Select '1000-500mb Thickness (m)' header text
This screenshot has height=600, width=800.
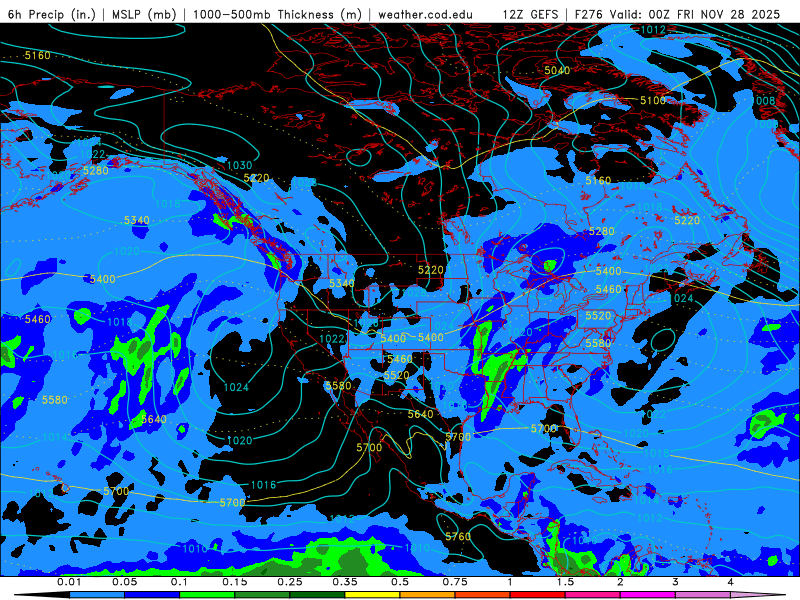click(278, 14)
